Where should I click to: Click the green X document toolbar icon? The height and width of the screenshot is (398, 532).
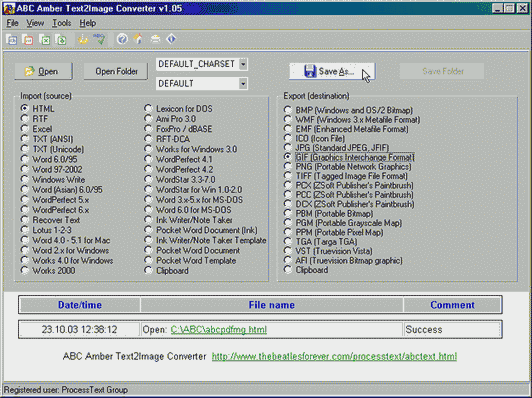pos(45,40)
